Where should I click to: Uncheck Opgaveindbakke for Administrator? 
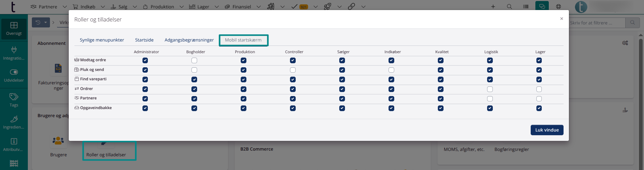pos(145,108)
